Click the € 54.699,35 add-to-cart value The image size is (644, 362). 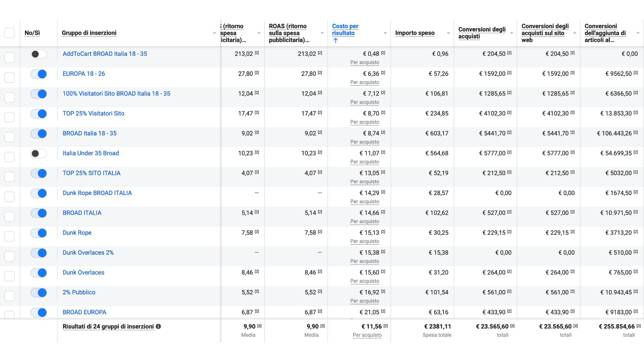pyautogui.click(x=616, y=153)
